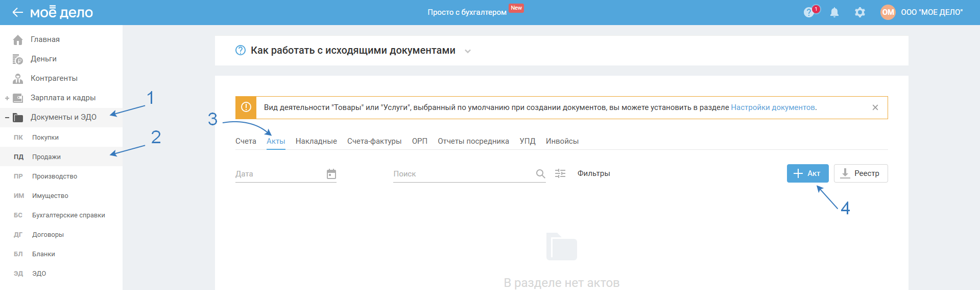Open the settings gear
The height and width of the screenshot is (290, 980).
point(860,12)
